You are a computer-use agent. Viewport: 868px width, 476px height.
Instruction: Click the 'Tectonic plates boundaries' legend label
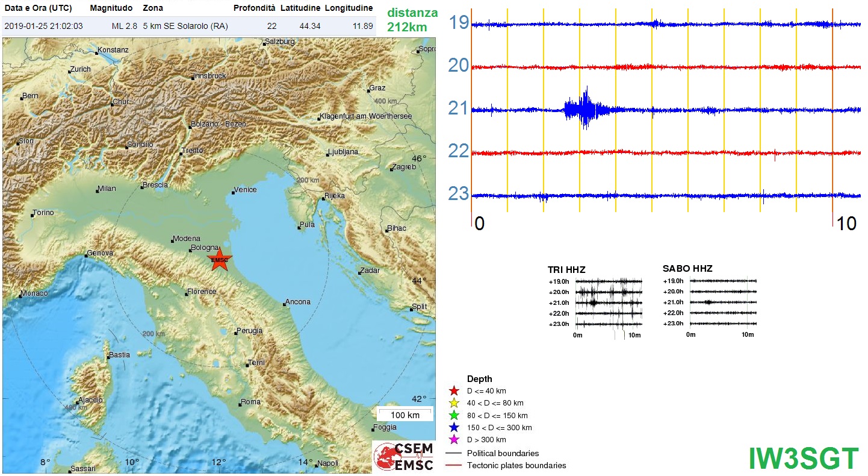(x=516, y=465)
